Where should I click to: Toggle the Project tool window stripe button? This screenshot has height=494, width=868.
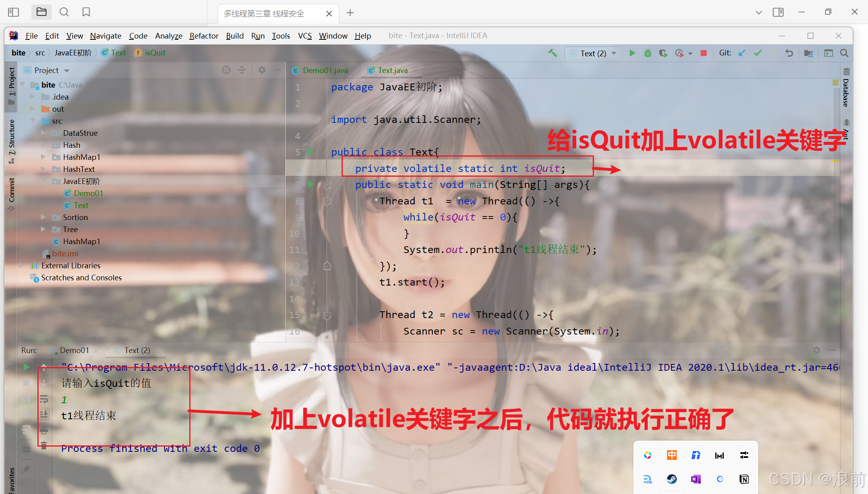tap(11, 85)
